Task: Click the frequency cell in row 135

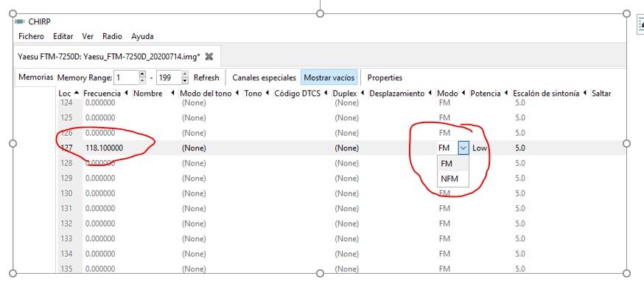Action: (x=100, y=269)
